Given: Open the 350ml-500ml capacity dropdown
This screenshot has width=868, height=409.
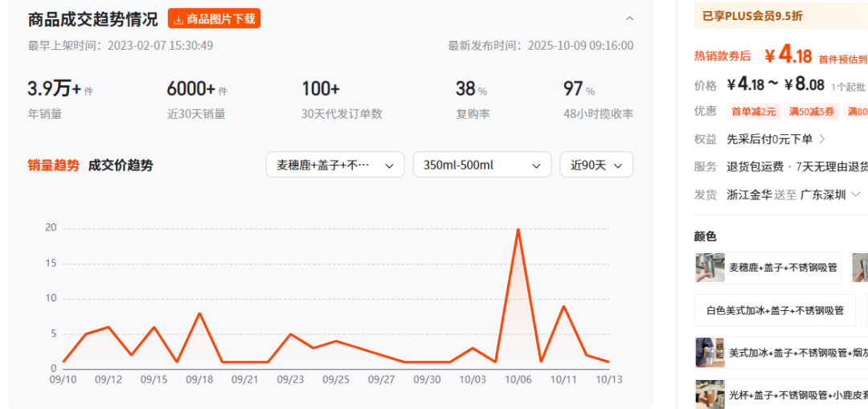Looking at the screenshot, I should tap(482, 165).
